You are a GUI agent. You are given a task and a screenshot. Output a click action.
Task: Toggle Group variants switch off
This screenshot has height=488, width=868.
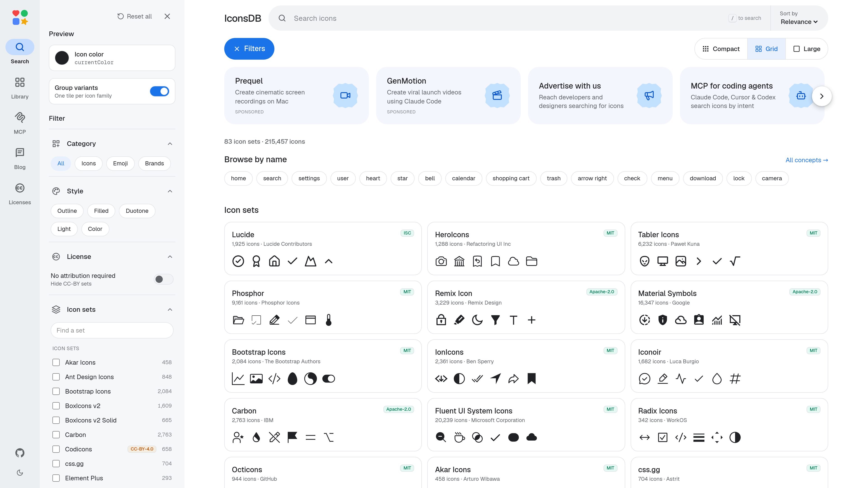pos(159,91)
